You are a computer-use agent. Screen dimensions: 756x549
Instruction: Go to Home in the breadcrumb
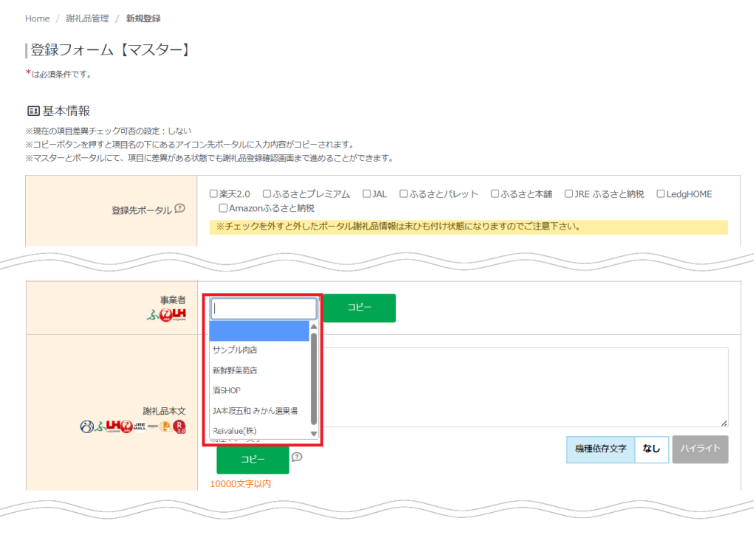pos(38,18)
